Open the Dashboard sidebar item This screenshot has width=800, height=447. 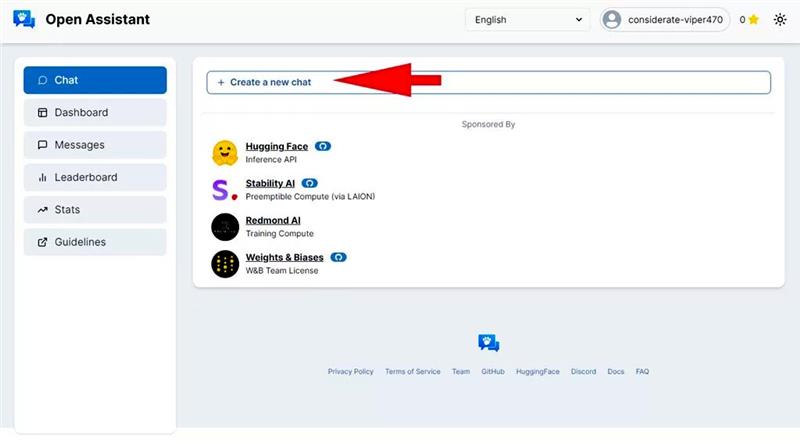[95, 112]
